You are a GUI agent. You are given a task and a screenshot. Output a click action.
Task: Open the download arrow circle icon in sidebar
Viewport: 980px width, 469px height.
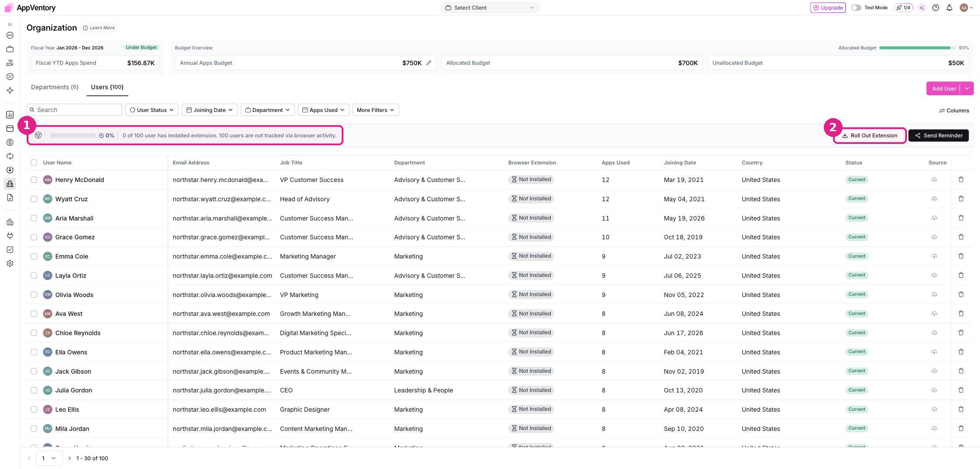coord(10,170)
